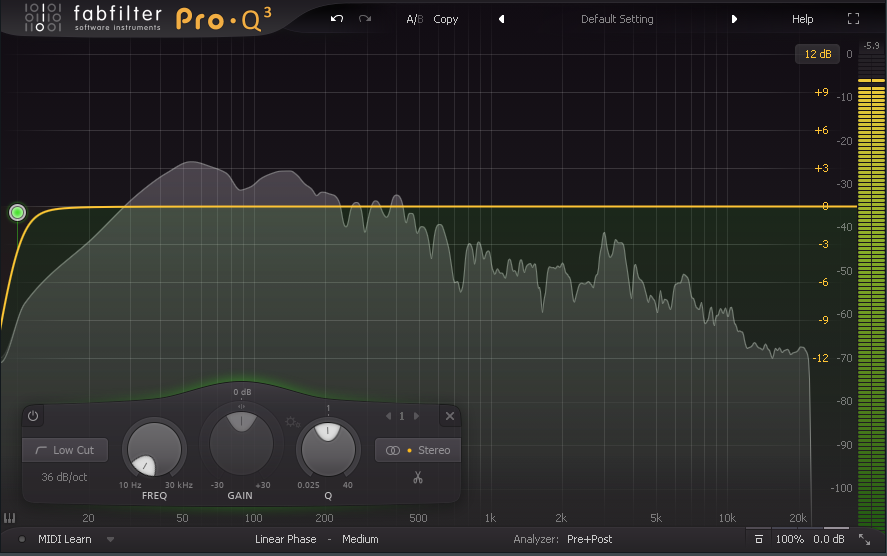
Task: Click the FabFilter logo icon
Action: (43, 17)
